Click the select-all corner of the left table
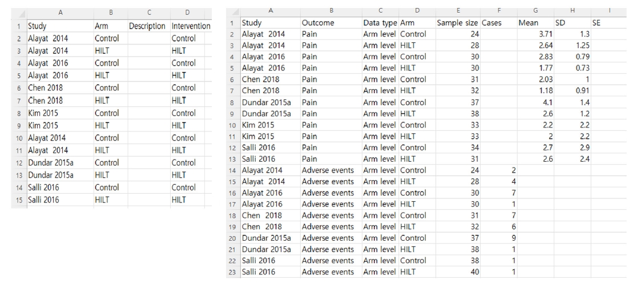The image size is (644, 283). (18, 11)
